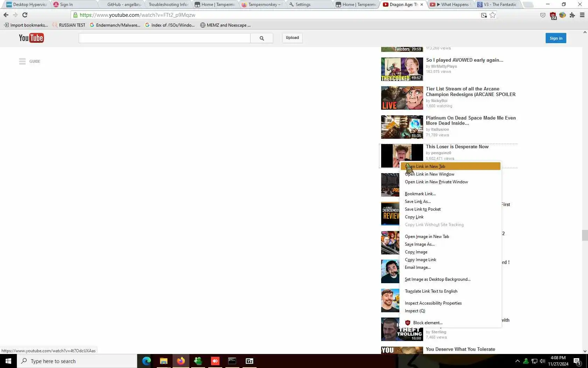Image resolution: width=588 pixels, height=368 pixels.
Task: Select Save Link As from context menu
Action: [x=450, y=202]
